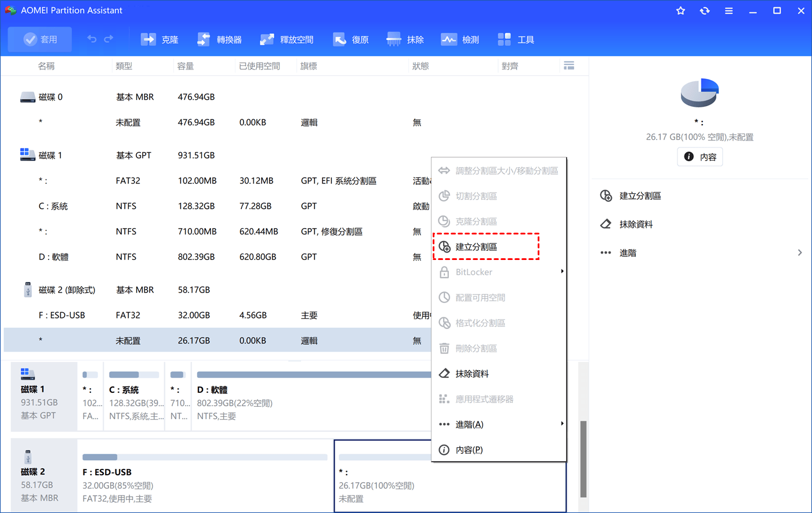Click the 476.94GB unallocated row under 磁碟 0
The height and width of the screenshot is (513, 812).
(296, 122)
